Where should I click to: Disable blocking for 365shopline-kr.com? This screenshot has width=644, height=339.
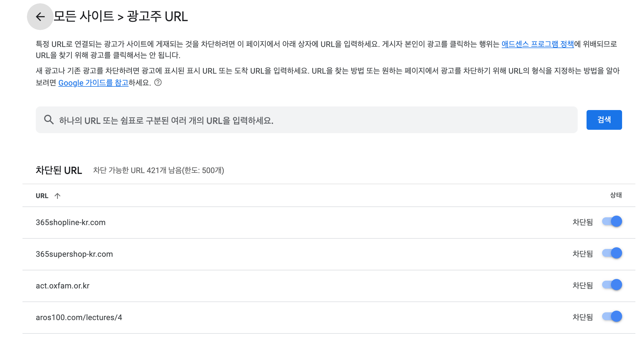click(x=612, y=221)
